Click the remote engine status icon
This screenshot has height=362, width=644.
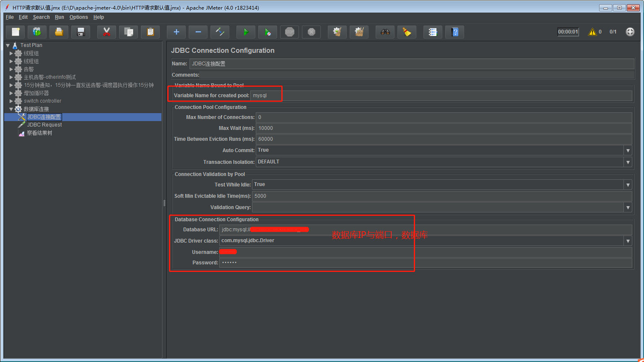coord(630,32)
